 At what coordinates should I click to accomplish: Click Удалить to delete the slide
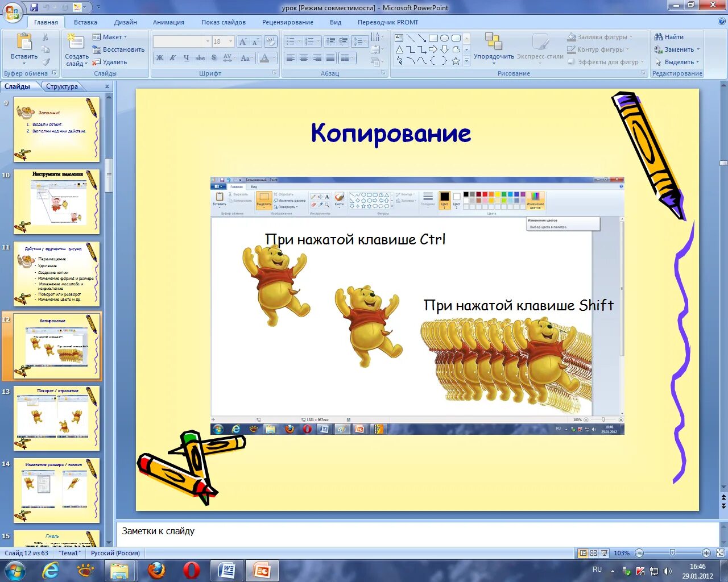(110, 62)
